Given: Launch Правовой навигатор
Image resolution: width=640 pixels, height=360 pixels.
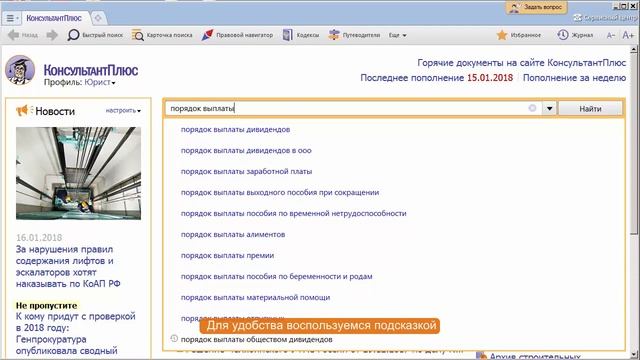Looking at the screenshot, I should tap(237, 35).
